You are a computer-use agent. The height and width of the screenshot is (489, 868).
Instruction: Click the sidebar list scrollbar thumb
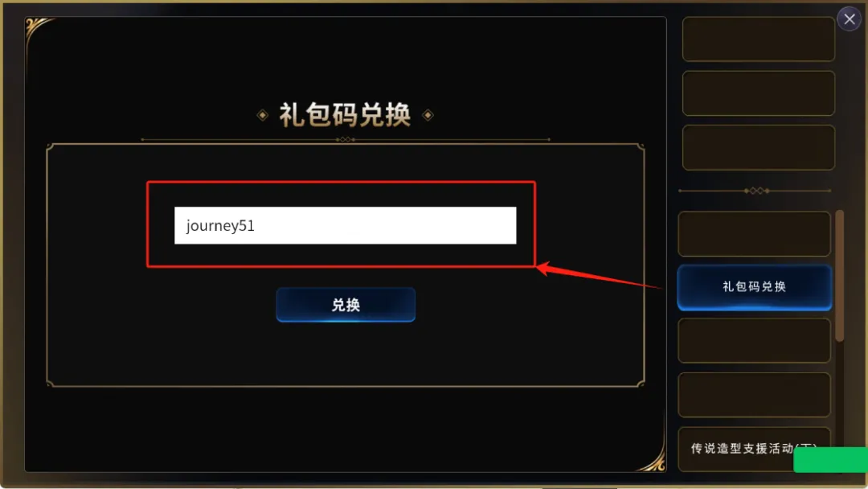pos(840,276)
